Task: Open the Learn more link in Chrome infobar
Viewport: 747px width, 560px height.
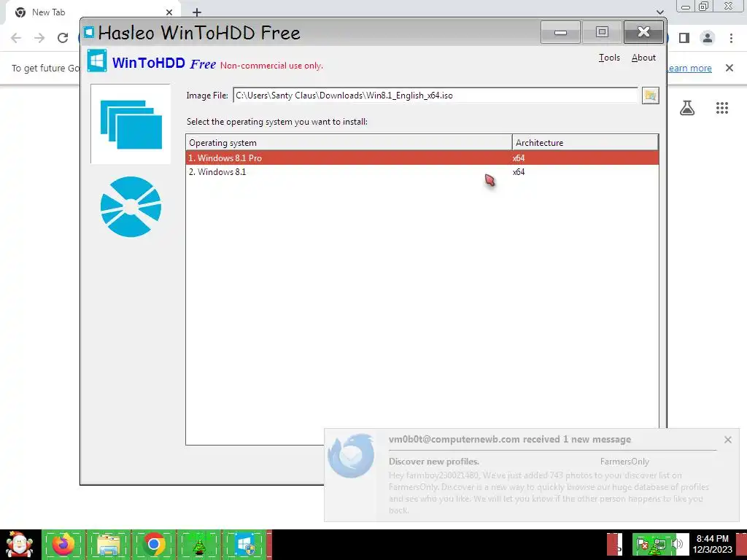Action: click(x=689, y=68)
